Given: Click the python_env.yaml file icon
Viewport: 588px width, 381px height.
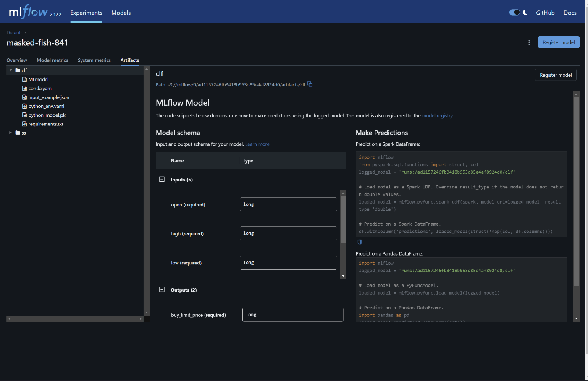Looking at the screenshot, I should 24,106.
